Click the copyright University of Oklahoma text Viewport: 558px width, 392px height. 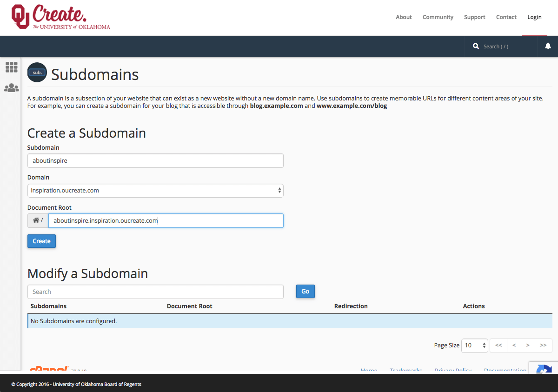pos(76,384)
